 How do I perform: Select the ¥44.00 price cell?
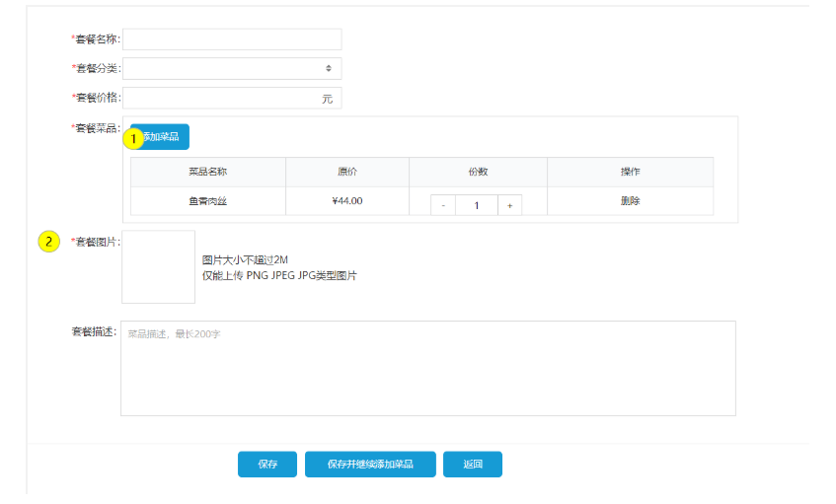[x=347, y=201]
